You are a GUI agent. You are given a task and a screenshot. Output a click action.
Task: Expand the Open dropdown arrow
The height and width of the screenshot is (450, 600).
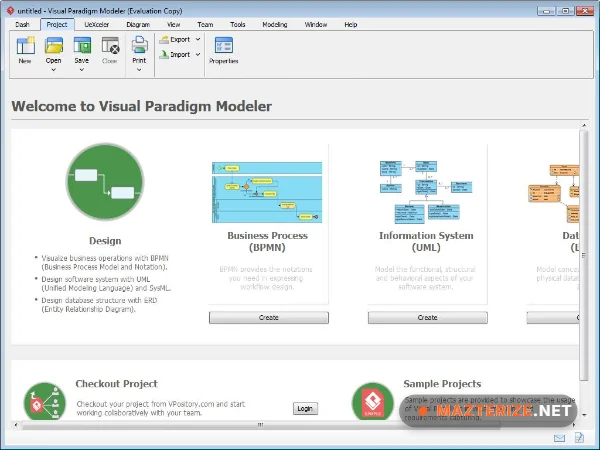(54, 70)
